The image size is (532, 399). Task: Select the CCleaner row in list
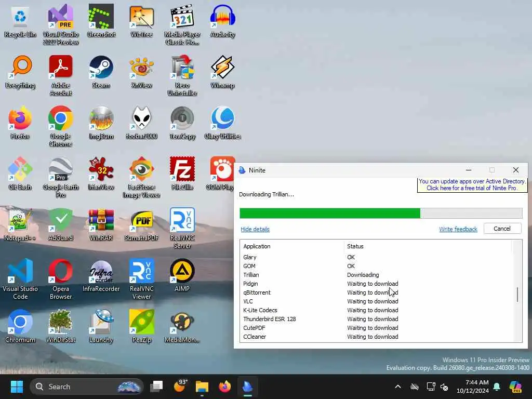pos(376,337)
